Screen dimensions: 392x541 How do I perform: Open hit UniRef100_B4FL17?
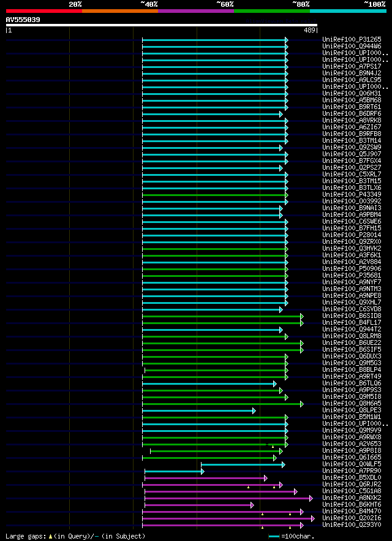click(352, 322)
